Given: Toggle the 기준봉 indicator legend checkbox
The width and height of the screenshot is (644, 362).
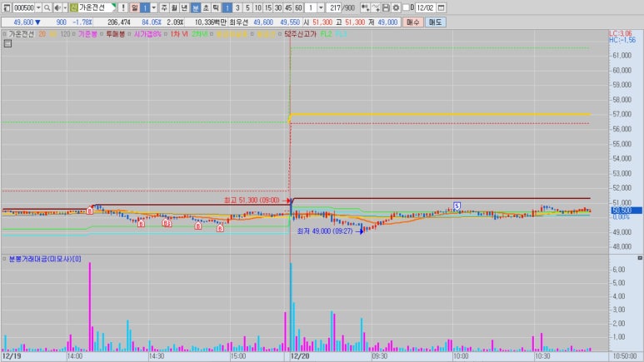Looking at the screenshot, I should [74, 34].
